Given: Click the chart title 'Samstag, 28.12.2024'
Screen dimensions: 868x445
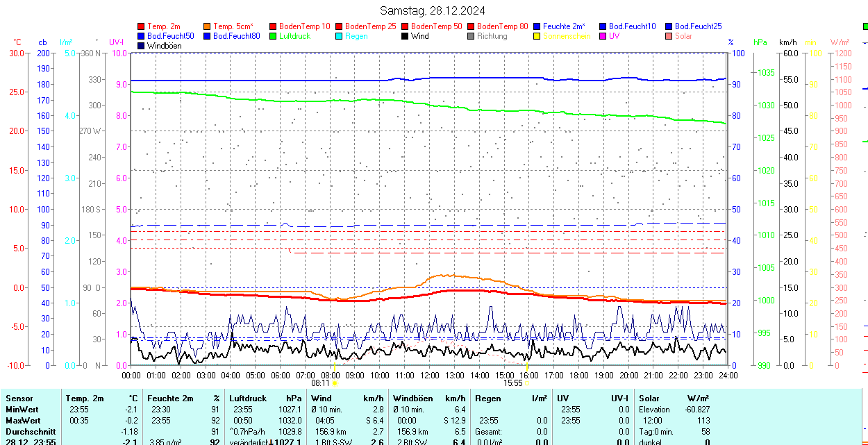Looking at the screenshot, I should click(x=433, y=10).
